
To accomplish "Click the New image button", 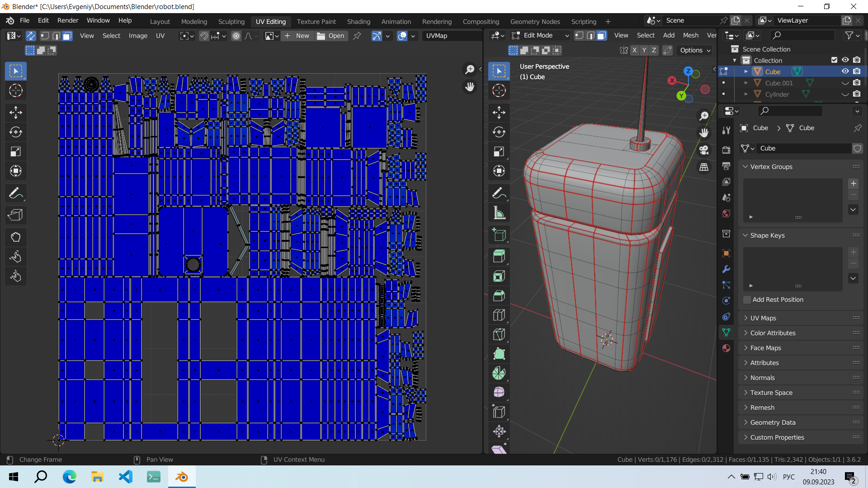I will tap(297, 36).
